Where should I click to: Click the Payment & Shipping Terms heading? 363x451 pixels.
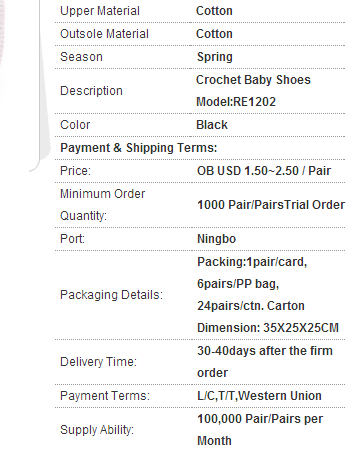[x=138, y=148]
